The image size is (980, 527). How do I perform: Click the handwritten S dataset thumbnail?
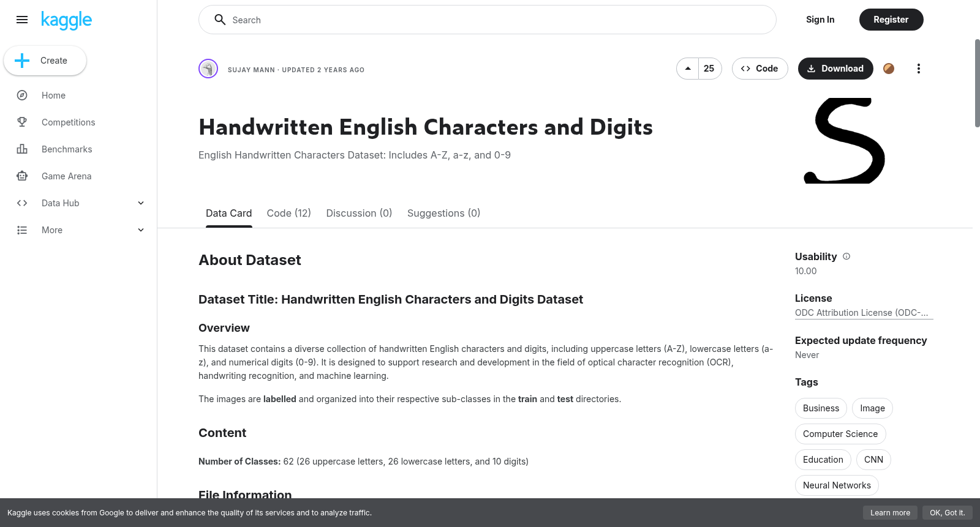point(844,141)
